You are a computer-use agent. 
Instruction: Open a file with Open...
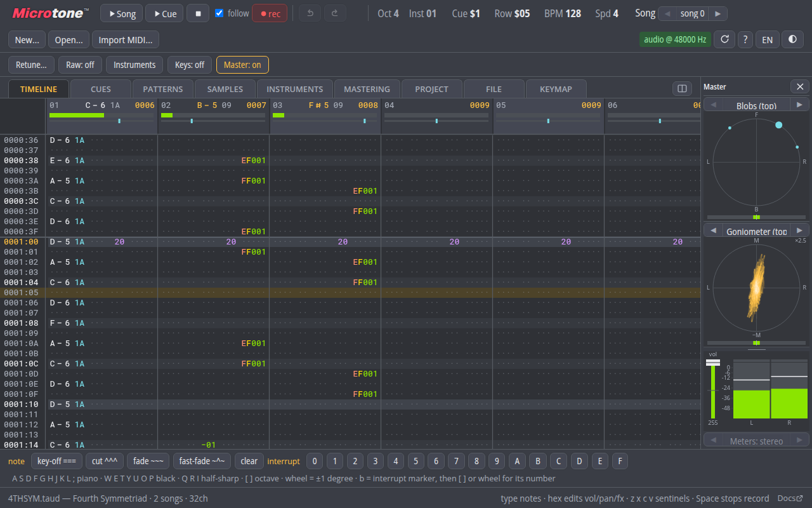point(69,39)
